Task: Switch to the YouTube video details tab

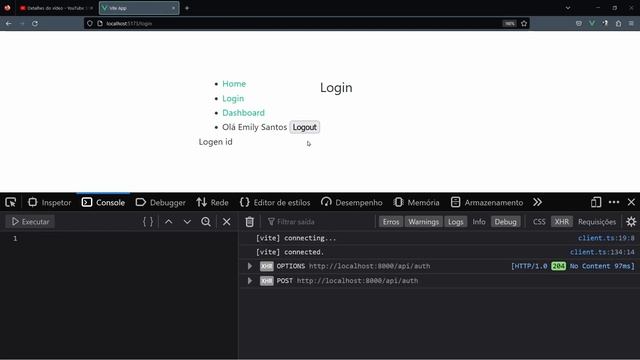Action: click(x=56, y=8)
